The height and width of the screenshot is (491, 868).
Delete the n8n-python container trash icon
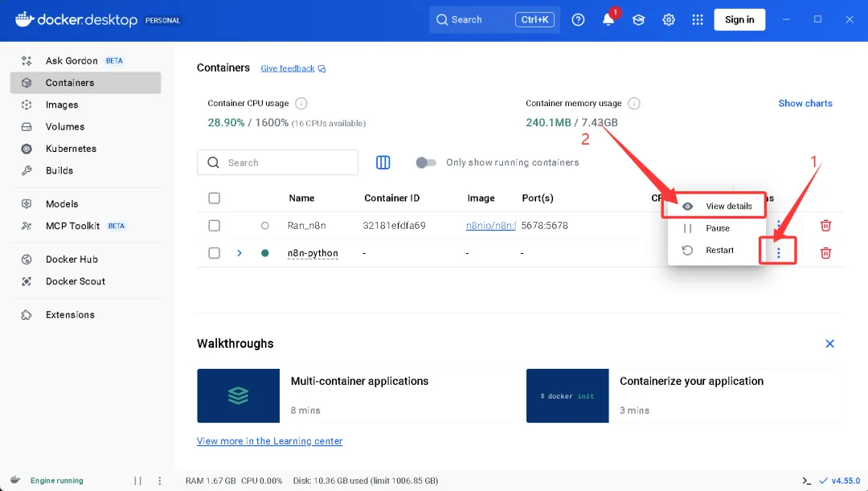pyautogui.click(x=825, y=253)
